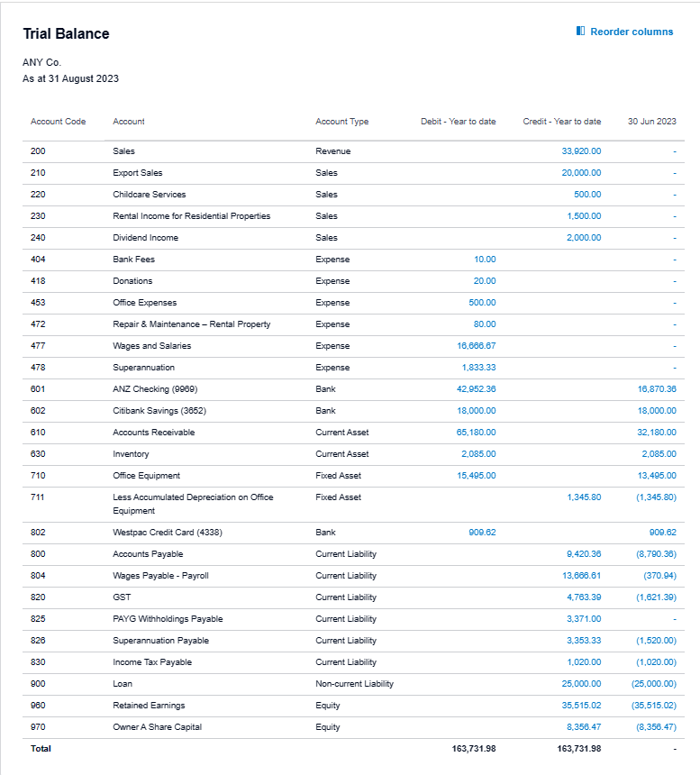This screenshot has width=700, height=775.
Task: Open Loan credit amount 25,000.00
Action: (x=581, y=684)
